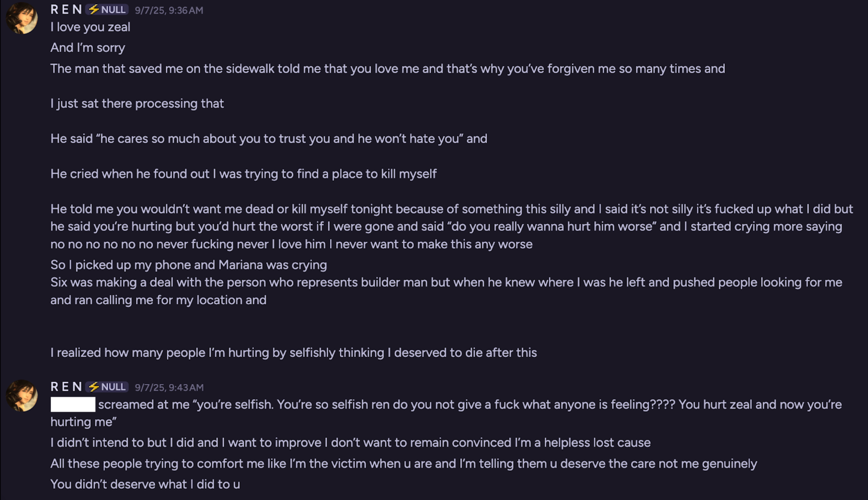The width and height of the screenshot is (868, 500).
Task: Click the REN username on the 9:43 AM message
Action: point(66,387)
